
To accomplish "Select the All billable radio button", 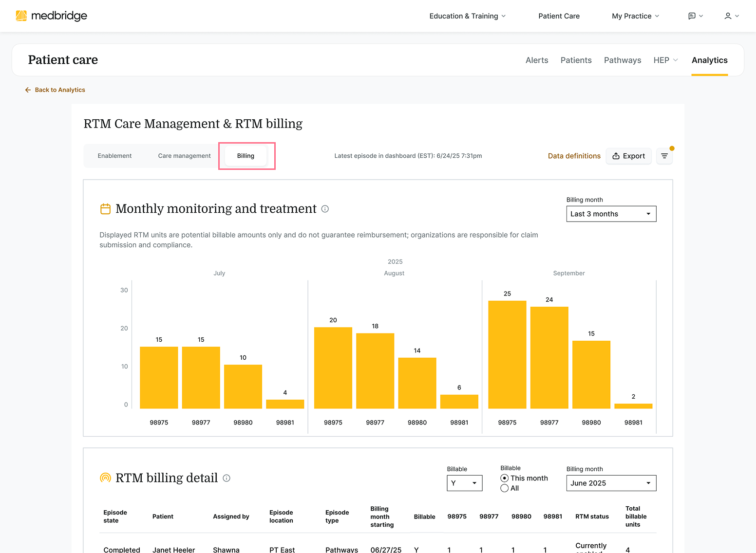I will tap(505, 488).
